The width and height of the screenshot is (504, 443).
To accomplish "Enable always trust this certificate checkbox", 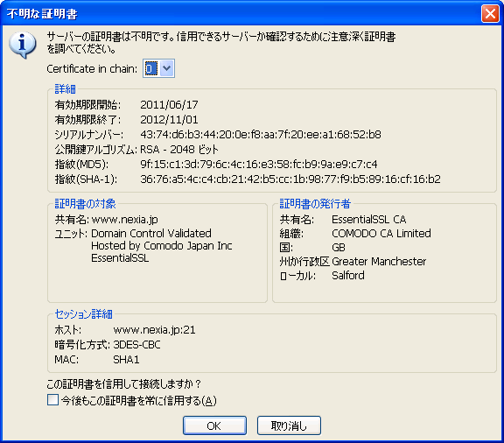I will (x=52, y=399).
